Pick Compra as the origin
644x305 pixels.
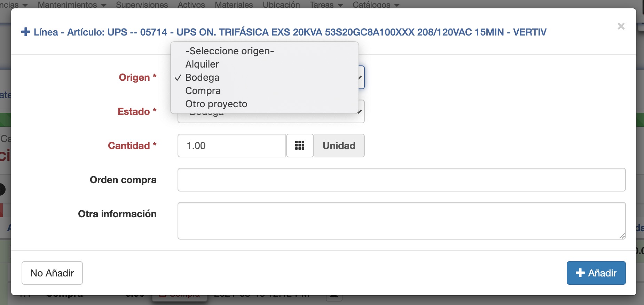[203, 91]
